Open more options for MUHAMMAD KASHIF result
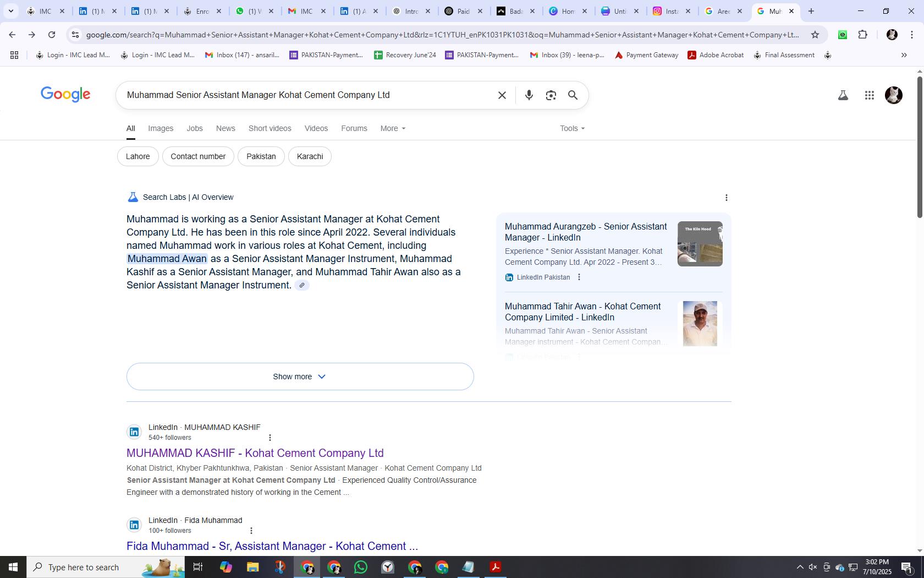 pos(269,438)
